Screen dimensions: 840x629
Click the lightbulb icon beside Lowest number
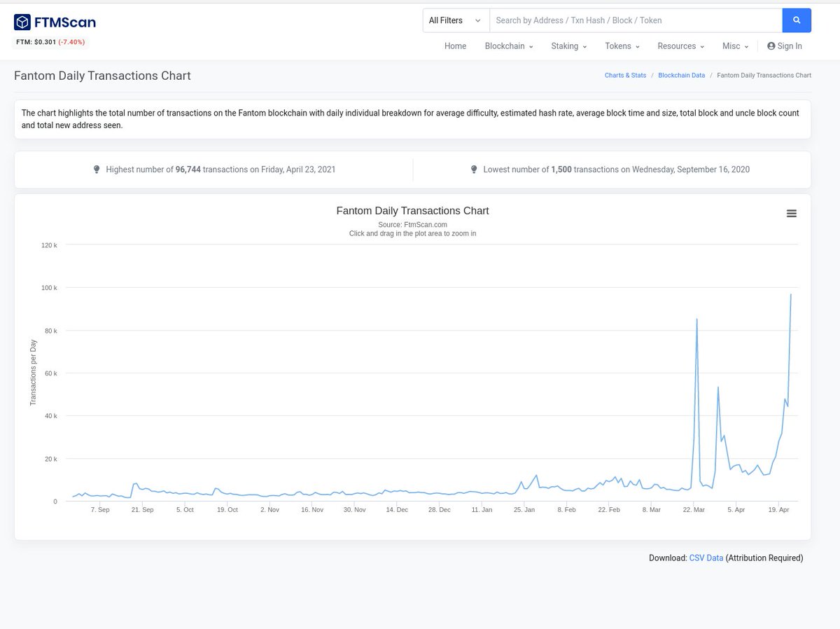pyautogui.click(x=474, y=170)
